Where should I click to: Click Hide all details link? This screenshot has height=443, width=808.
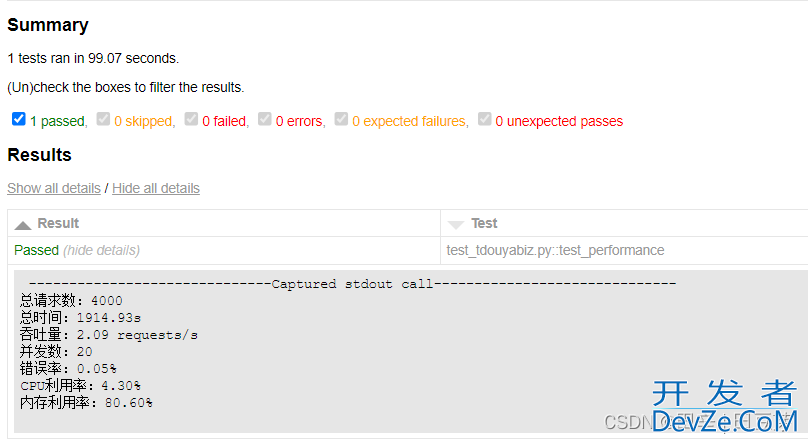[x=156, y=188]
